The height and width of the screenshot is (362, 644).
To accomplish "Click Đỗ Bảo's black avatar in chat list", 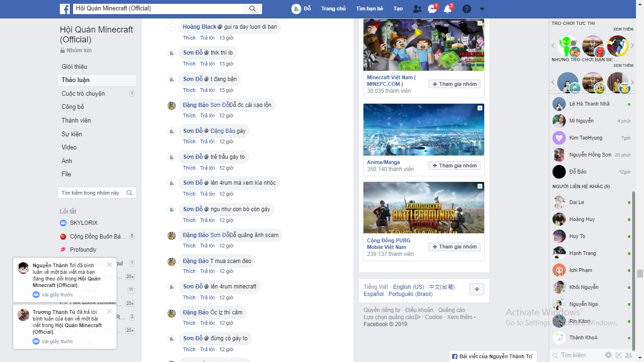I will click(x=559, y=172).
